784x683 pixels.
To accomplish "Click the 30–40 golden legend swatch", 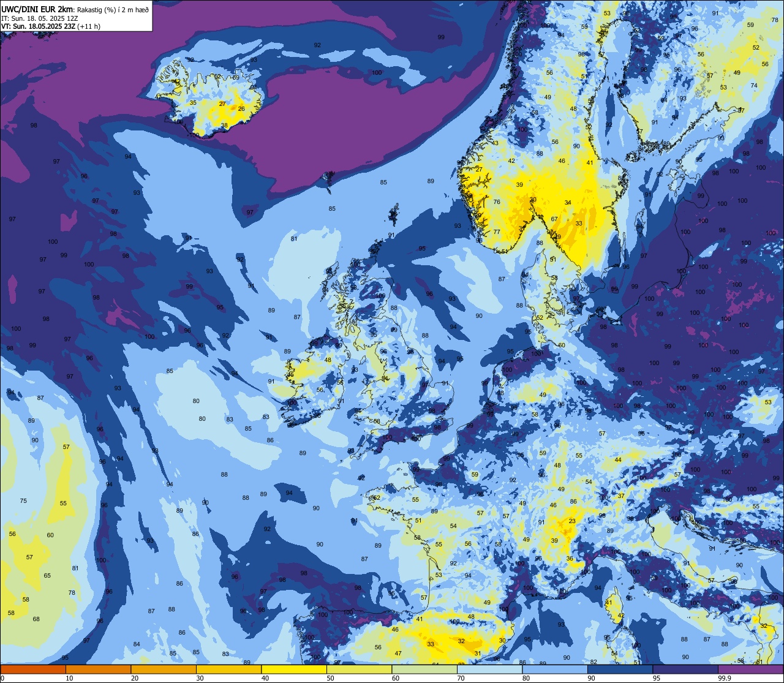I will coord(228,669).
